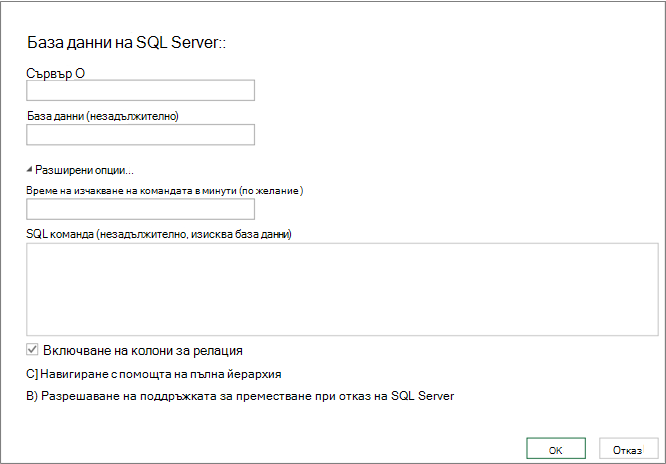Click the База данни на SQL Server title
Screen dimensions: 666x464
(126, 43)
